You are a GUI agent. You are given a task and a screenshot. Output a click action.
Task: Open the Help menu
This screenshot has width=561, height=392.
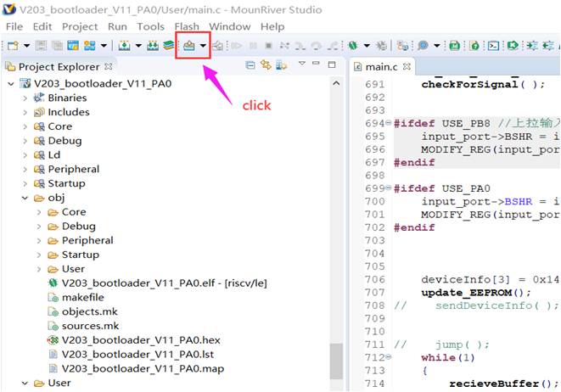272,26
